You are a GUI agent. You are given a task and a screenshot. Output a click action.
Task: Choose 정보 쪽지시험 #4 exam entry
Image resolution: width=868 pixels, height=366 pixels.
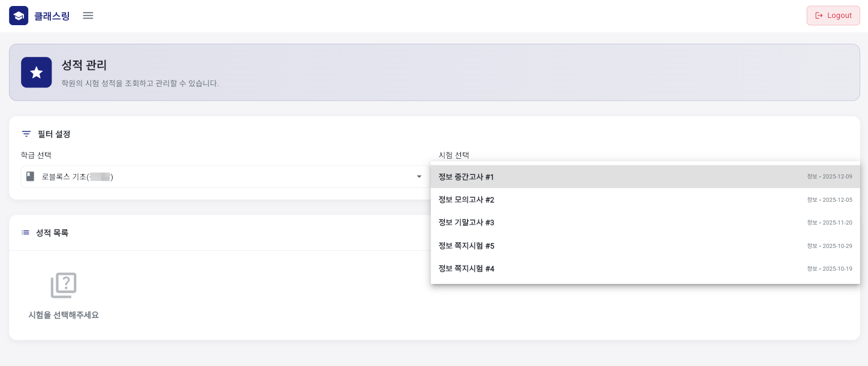[x=466, y=268]
